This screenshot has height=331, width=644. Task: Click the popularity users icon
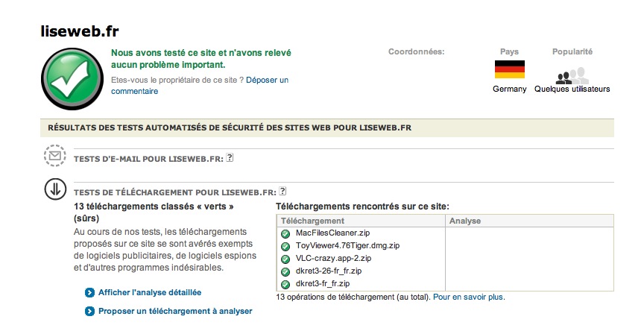pos(572,75)
